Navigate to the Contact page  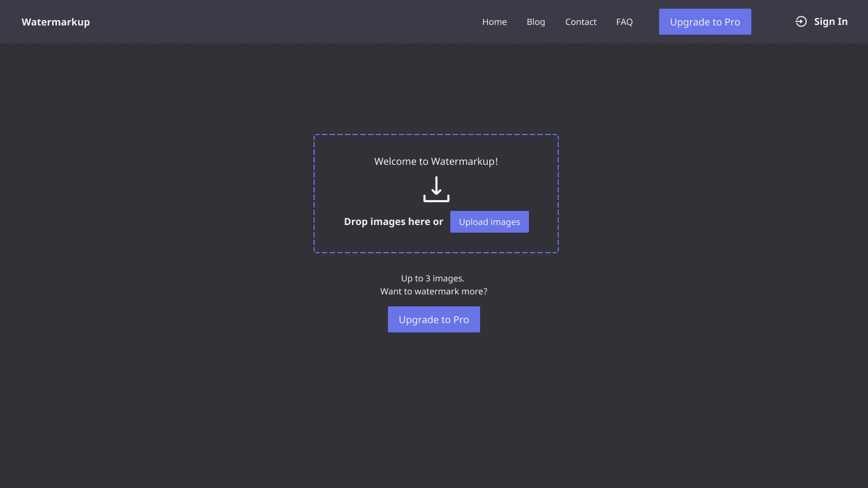pos(580,22)
